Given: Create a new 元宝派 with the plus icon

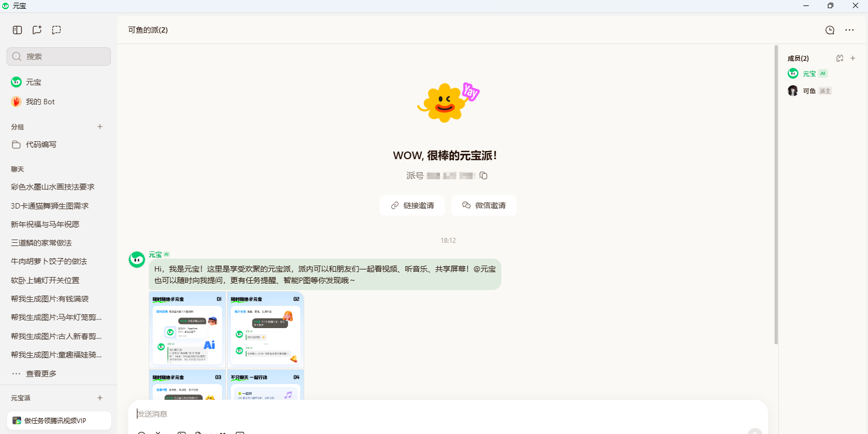Looking at the screenshot, I should click(100, 398).
